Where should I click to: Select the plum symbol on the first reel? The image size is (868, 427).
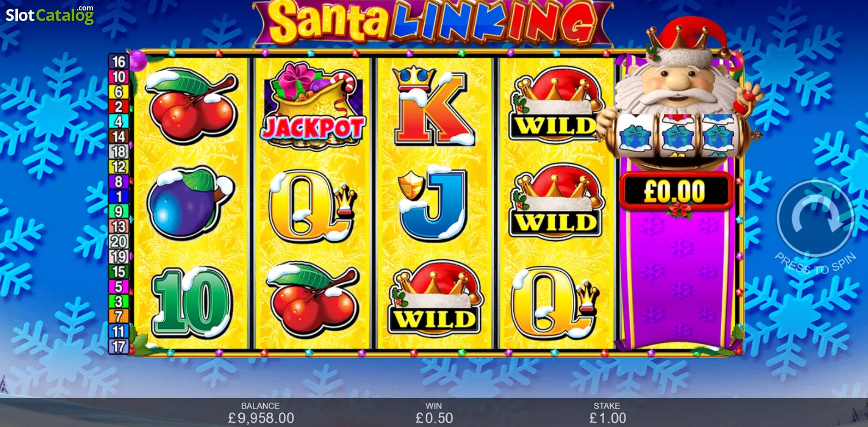pyautogui.click(x=191, y=203)
